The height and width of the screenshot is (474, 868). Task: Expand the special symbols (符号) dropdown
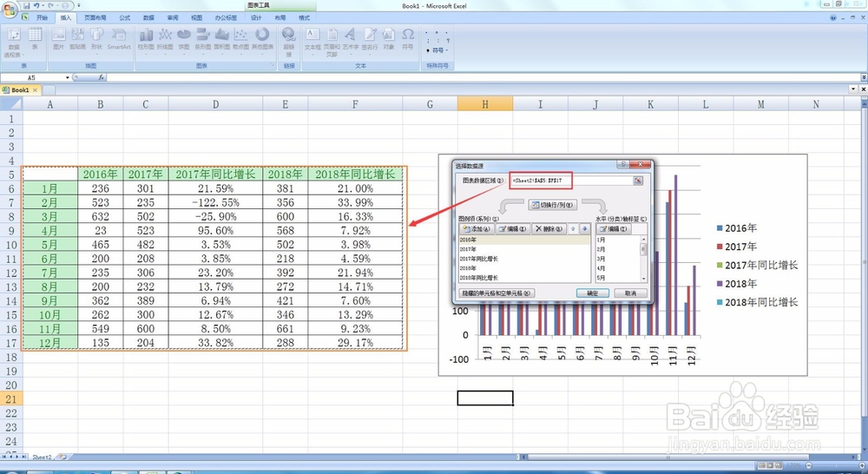pos(437,50)
